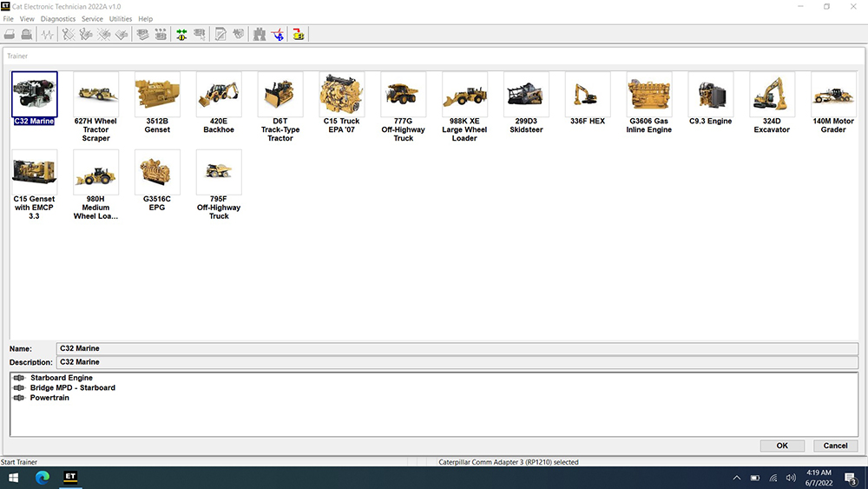Click the Print Preview toolbar icon
Screen dimensions: 868x489
click(26, 35)
